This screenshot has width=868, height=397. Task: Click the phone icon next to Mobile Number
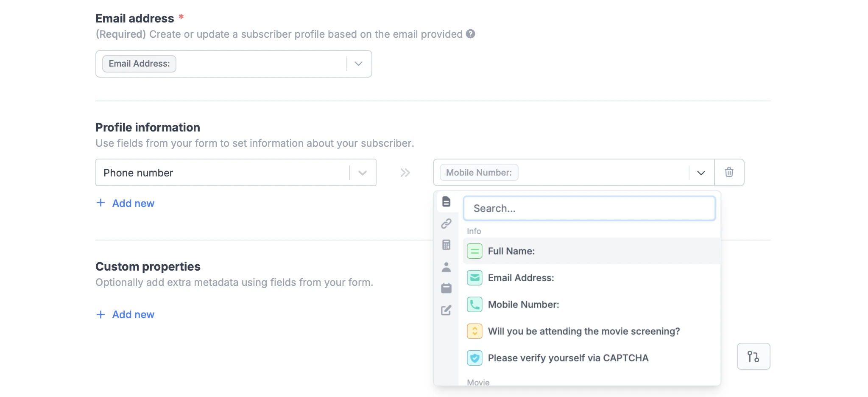474,304
